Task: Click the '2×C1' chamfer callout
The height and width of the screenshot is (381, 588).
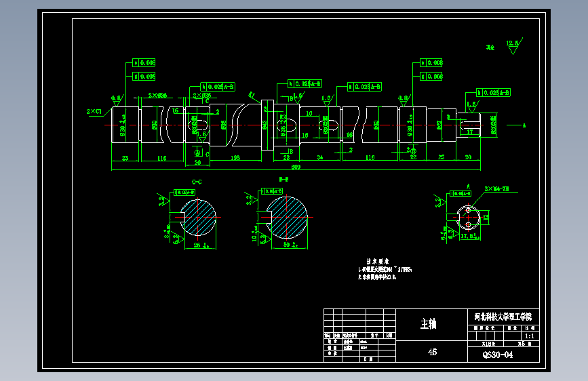Action: tap(94, 111)
